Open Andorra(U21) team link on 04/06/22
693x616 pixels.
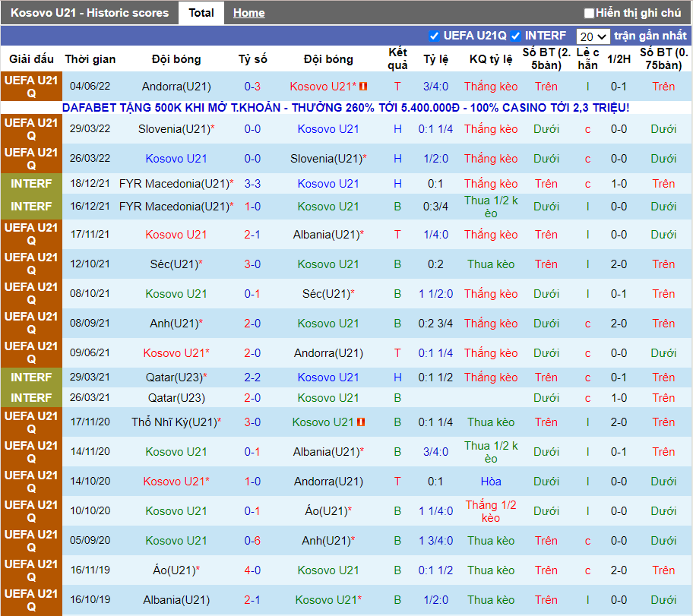pyautogui.click(x=176, y=87)
